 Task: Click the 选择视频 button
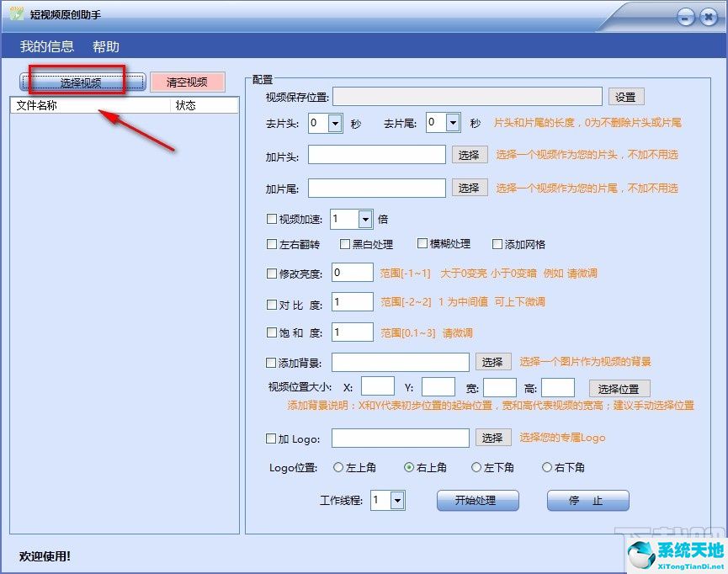click(82, 82)
